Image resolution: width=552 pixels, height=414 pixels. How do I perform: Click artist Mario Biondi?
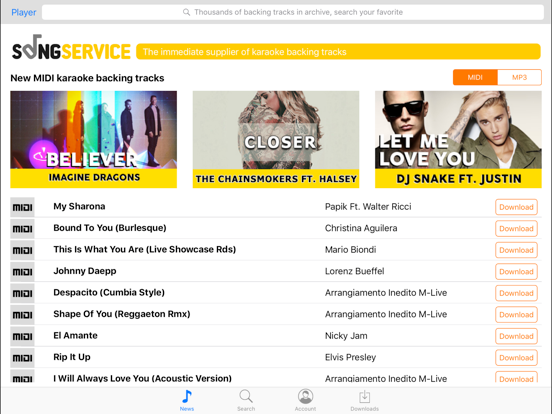click(350, 250)
